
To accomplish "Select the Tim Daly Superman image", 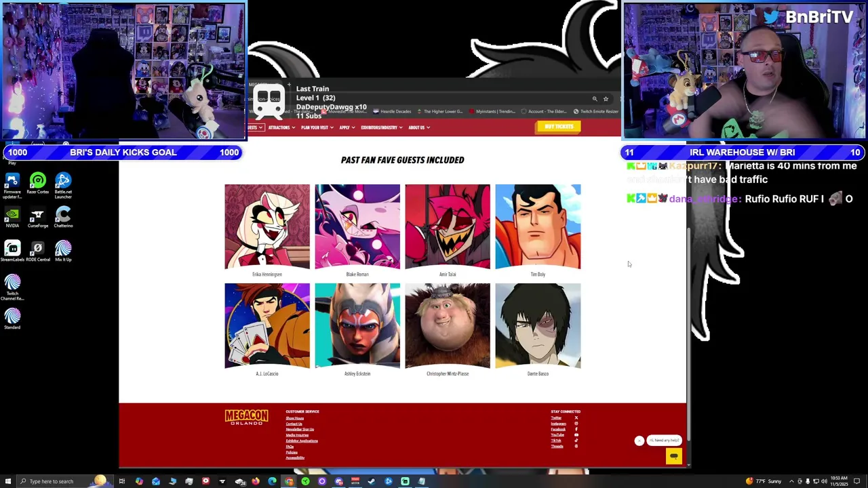I will [x=538, y=226].
